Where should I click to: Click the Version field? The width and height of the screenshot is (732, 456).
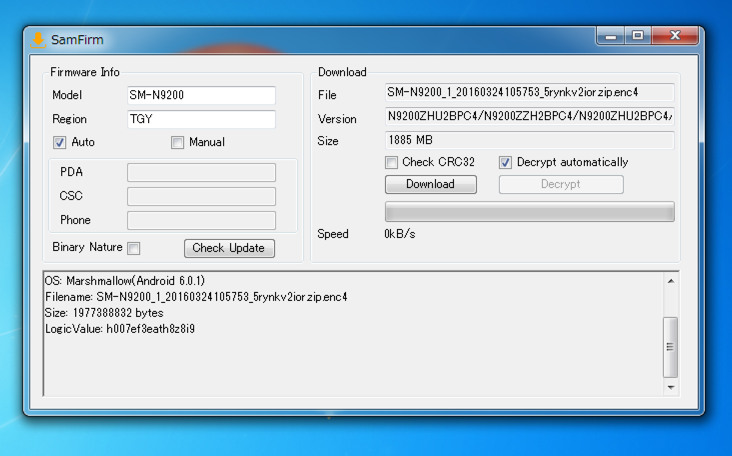tap(529, 116)
